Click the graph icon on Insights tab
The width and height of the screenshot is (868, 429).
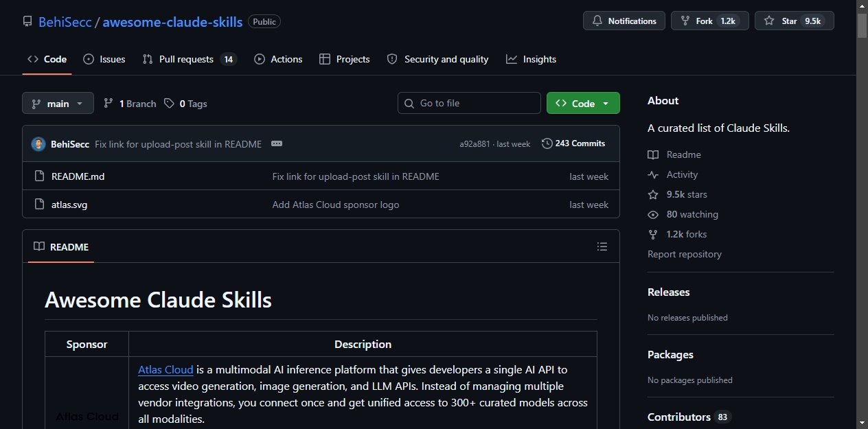(x=512, y=59)
